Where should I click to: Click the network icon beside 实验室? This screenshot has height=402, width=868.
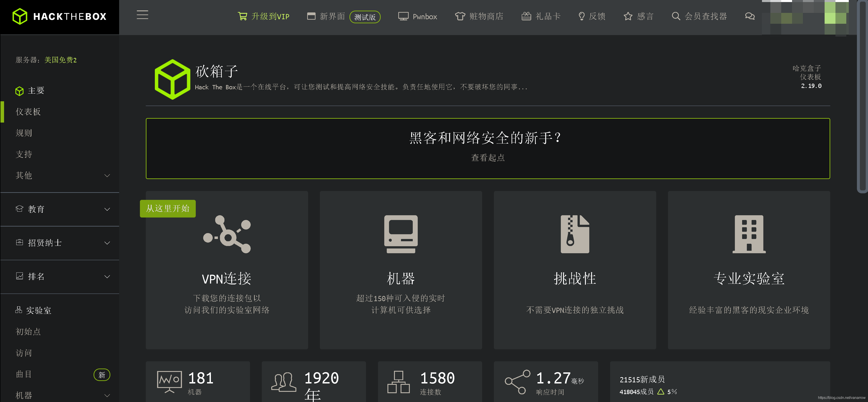click(19, 310)
